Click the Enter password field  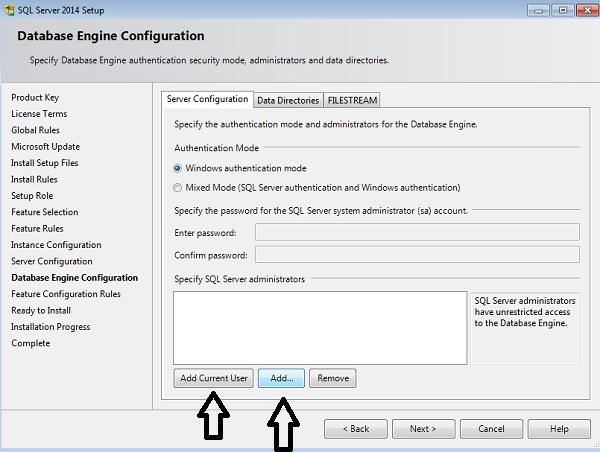[x=417, y=233]
